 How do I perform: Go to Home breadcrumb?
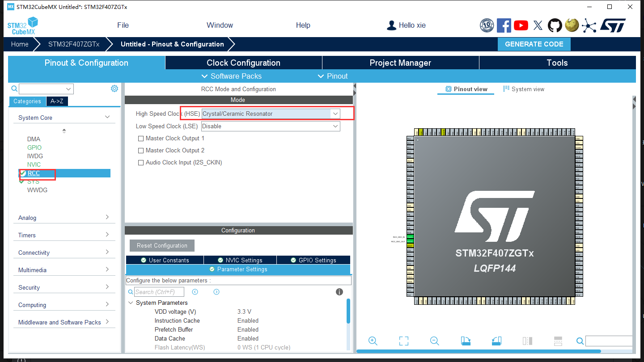[20, 44]
